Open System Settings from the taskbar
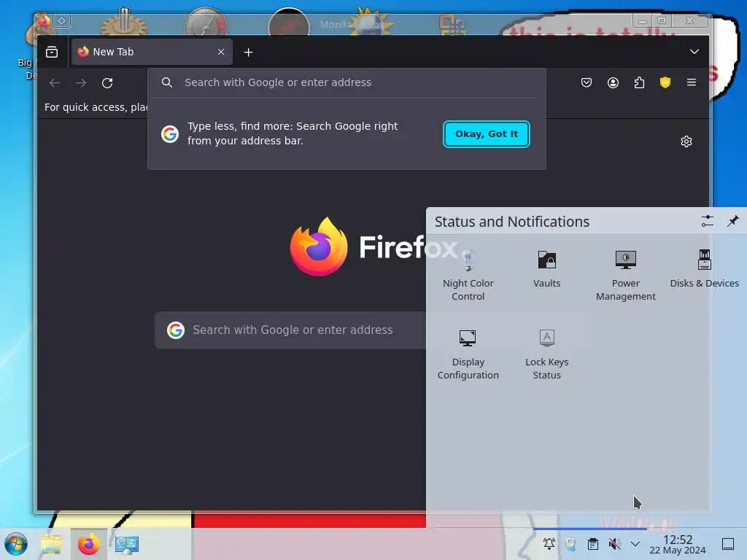The height and width of the screenshot is (560, 747). pos(127,544)
